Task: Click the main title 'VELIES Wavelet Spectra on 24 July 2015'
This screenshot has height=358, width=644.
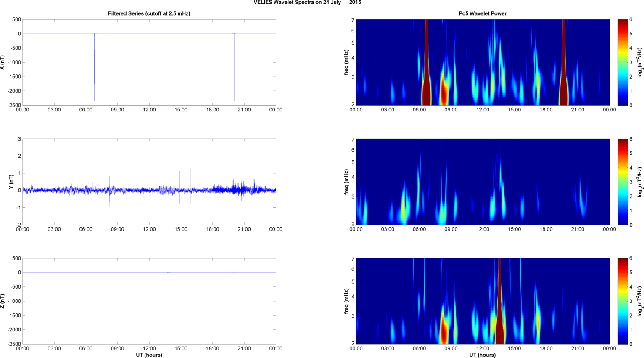Action: point(307,3)
